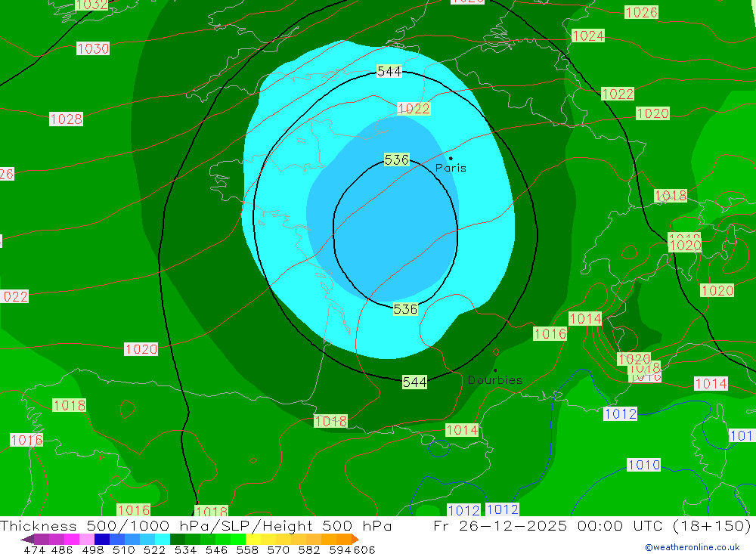Click the black dot marking Paris
Screen dimensions: 756x554
pos(451,158)
